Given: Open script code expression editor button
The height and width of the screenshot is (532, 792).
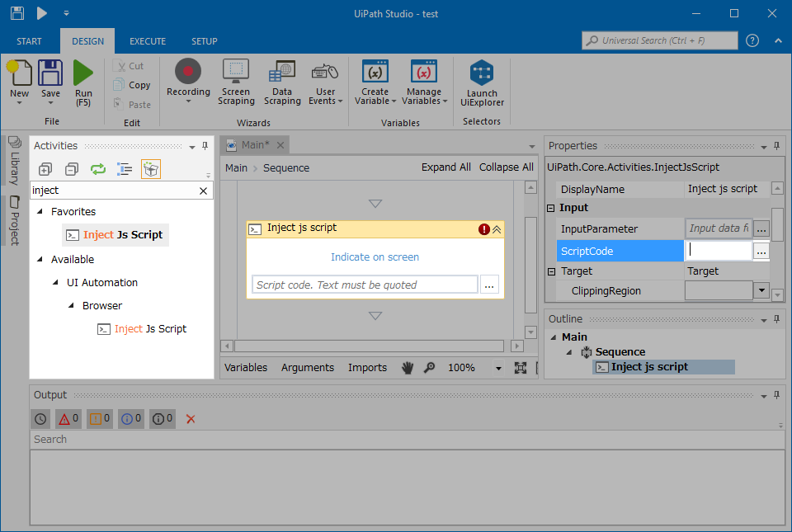Looking at the screenshot, I should (489, 285).
